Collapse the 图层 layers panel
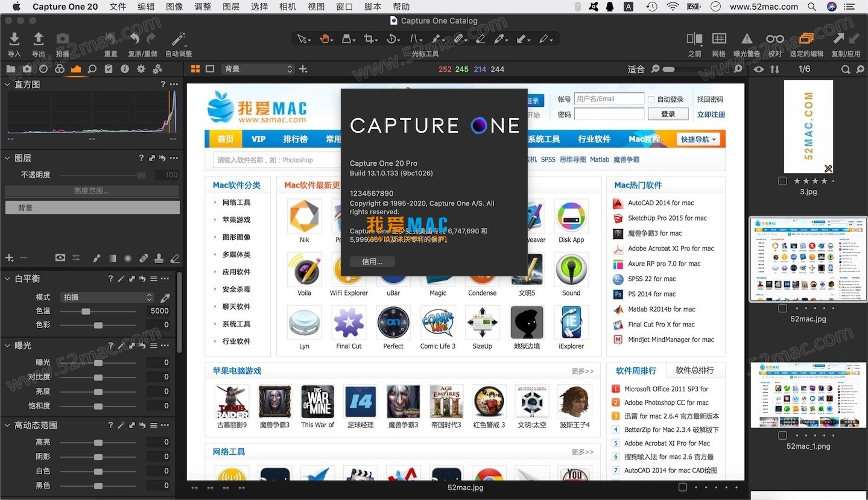The width and height of the screenshot is (868, 500). [x=8, y=158]
